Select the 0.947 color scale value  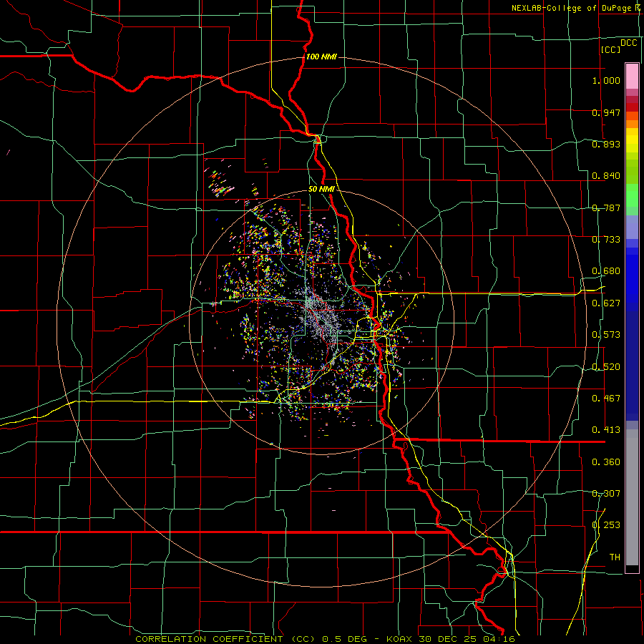pyautogui.click(x=606, y=112)
